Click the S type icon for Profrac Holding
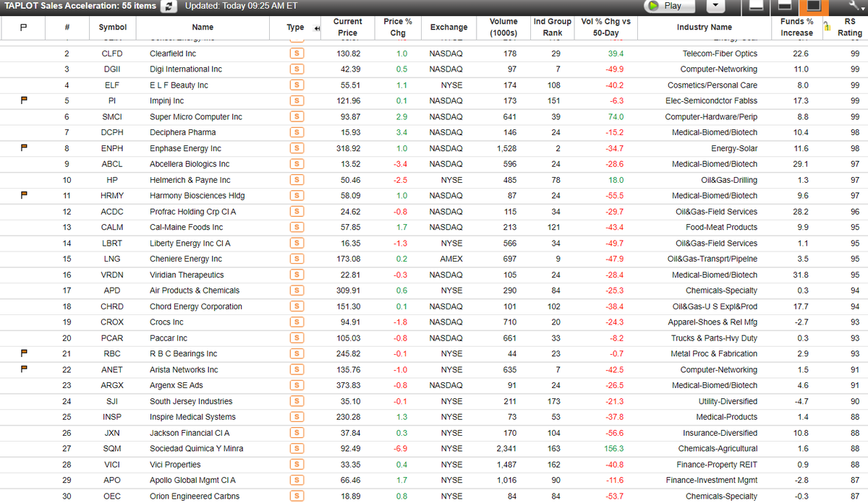Viewport: 868px width, 503px height. pos(295,212)
